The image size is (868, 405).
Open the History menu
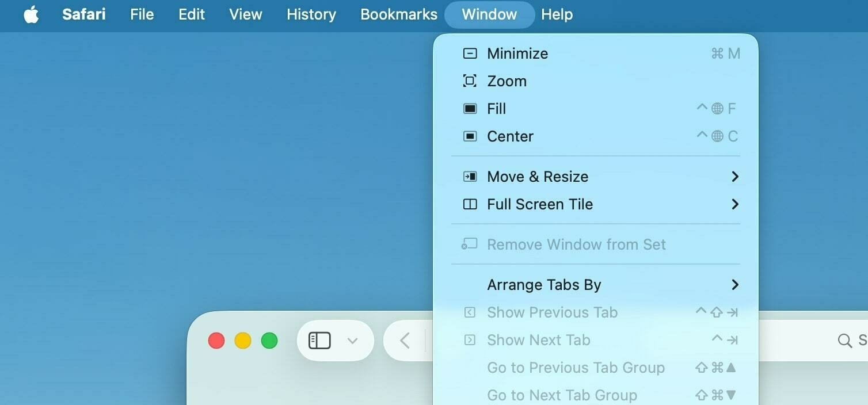click(311, 14)
